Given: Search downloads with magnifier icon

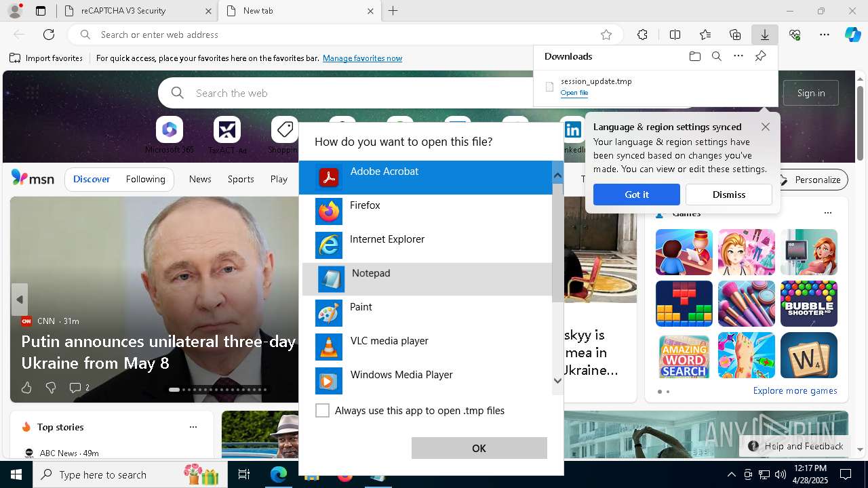Looking at the screenshot, I should pos(716,56).
